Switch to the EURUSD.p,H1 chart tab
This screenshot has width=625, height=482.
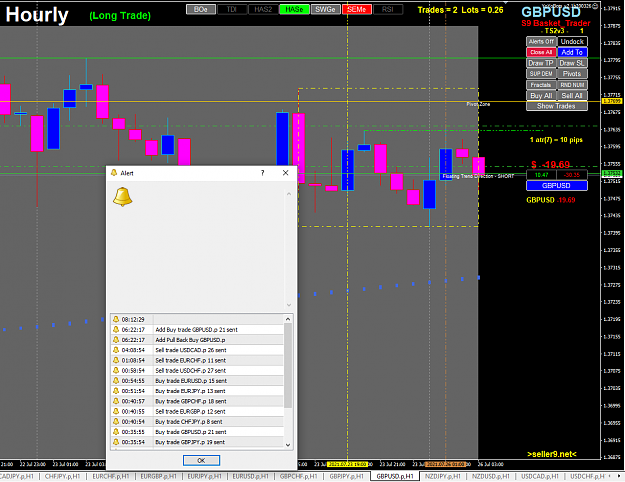250,476
